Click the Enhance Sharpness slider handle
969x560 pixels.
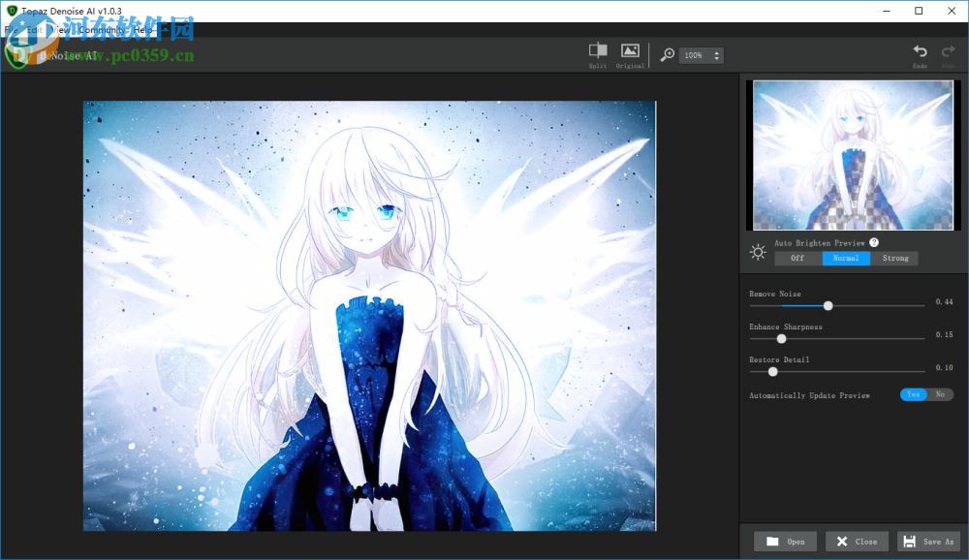pos(781,339)
